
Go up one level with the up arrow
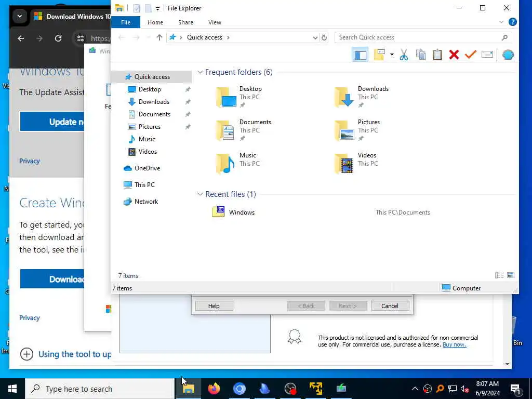pyautogui.click(x=159, y=37)
